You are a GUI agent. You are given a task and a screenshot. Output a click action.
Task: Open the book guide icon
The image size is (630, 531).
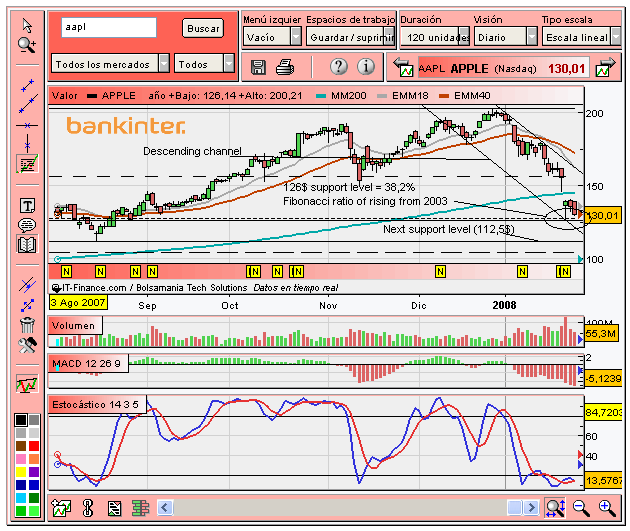(27, 244)
